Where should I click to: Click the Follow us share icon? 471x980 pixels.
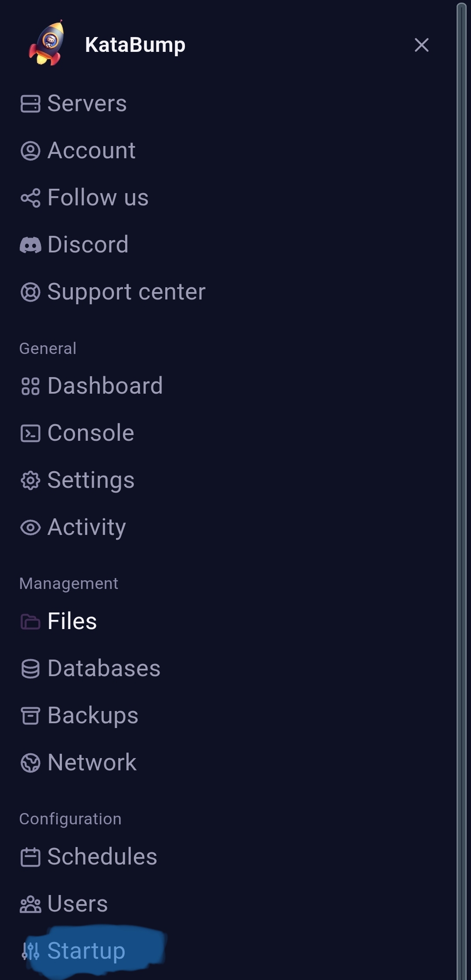31,198
